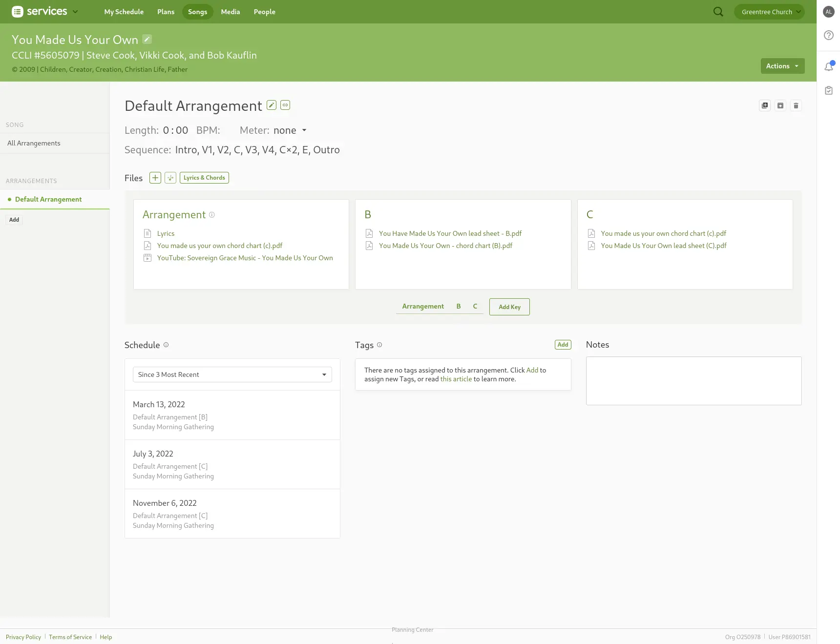The width and height of the screenshot is (840, 644).
Task: Open the Lyrics & Chords editor button
Action: coord(204,178)
